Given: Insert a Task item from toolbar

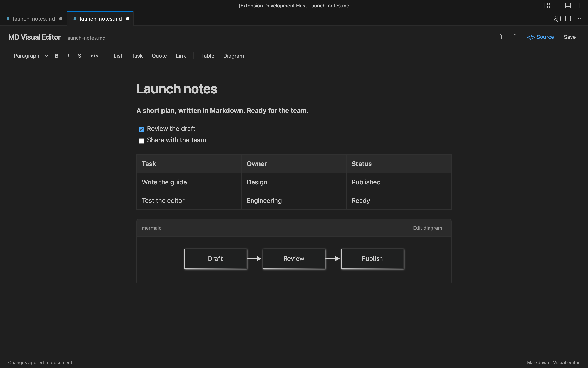Looking at the screenshot, I should coord(137,56).
